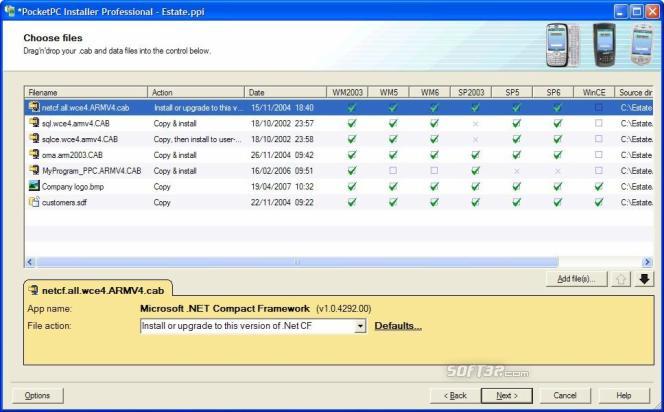
Task: Toggle WM6 for Company logo.bmp
Action: pyautogui.click(x=434, y=186)
